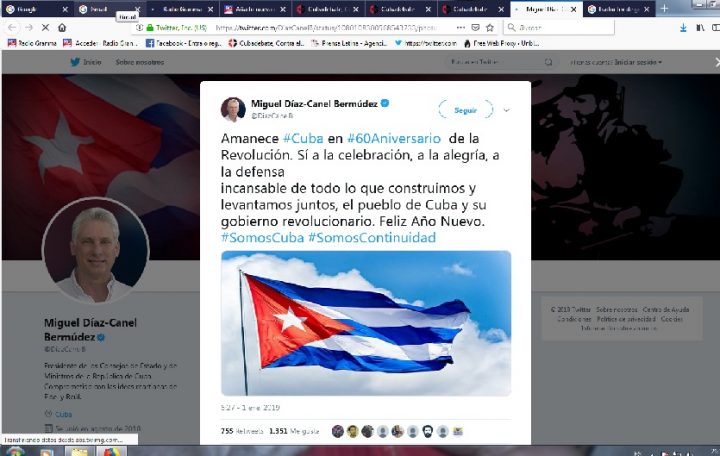Click Díaz-Canel profile photo in tweet

tap(233, 109)
